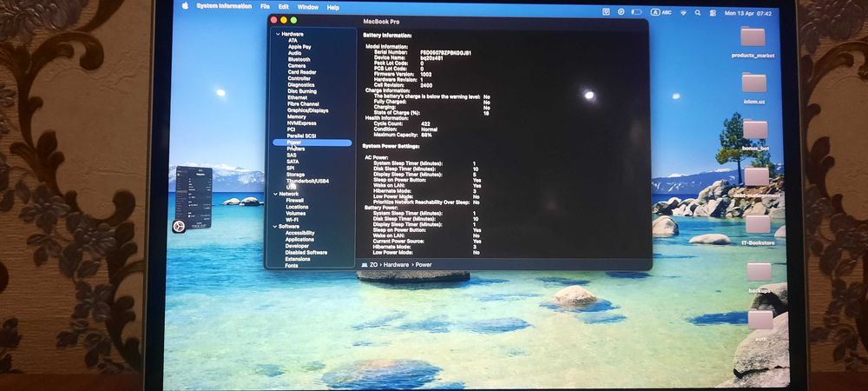Open the Edit menu

pos(284,7)
